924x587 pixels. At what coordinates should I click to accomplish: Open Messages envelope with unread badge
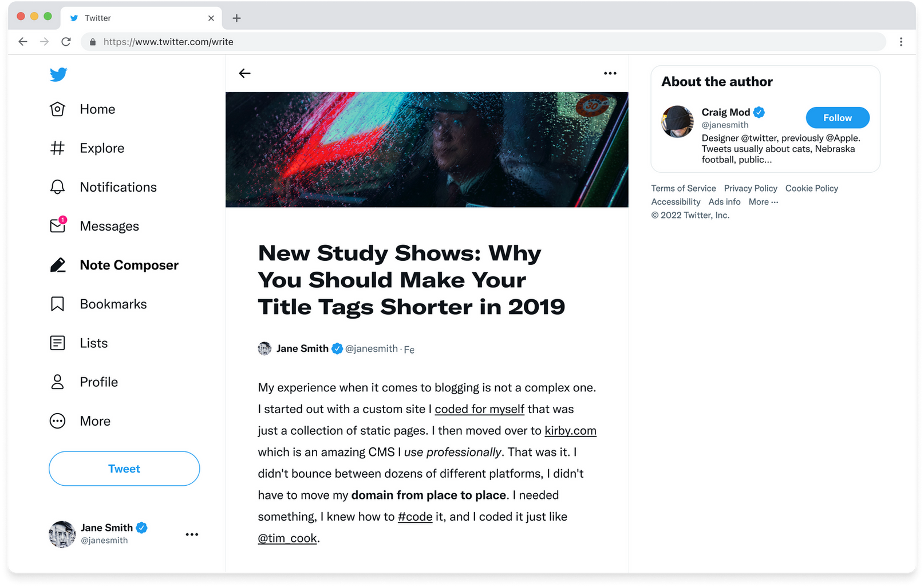[x=58, y=226]
